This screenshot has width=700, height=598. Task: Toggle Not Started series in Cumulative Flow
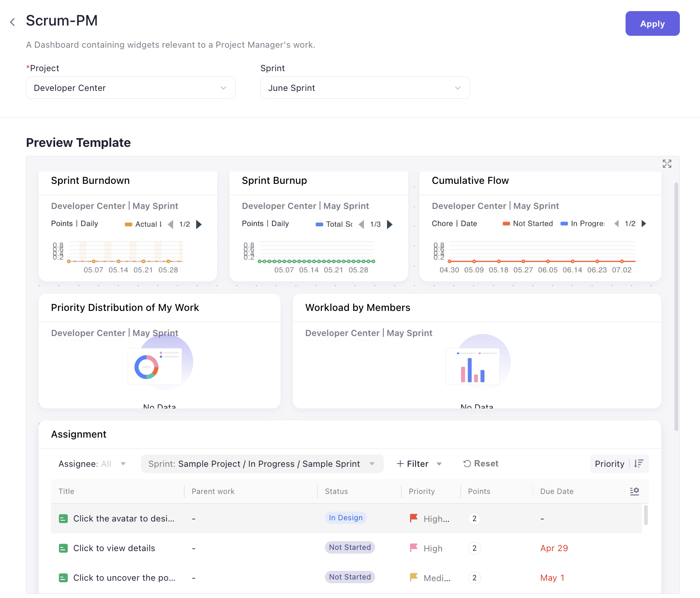point(528,223)
